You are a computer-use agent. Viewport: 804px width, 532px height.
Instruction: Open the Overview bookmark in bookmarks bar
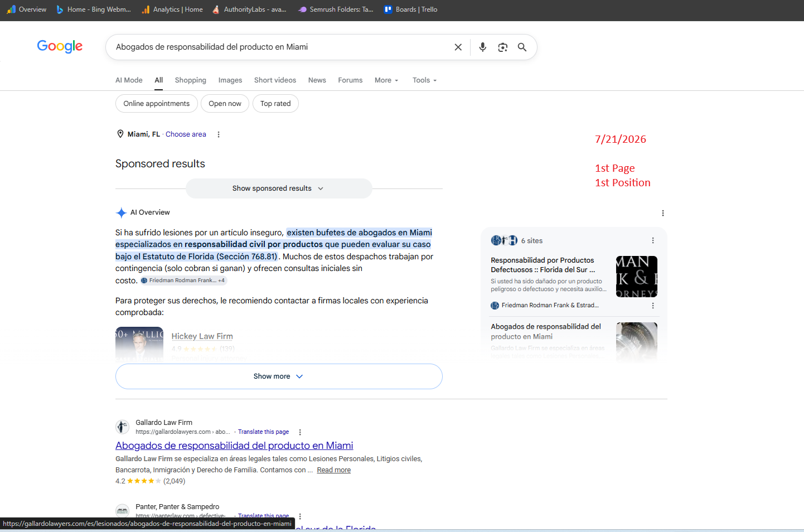tap(27, 9)
